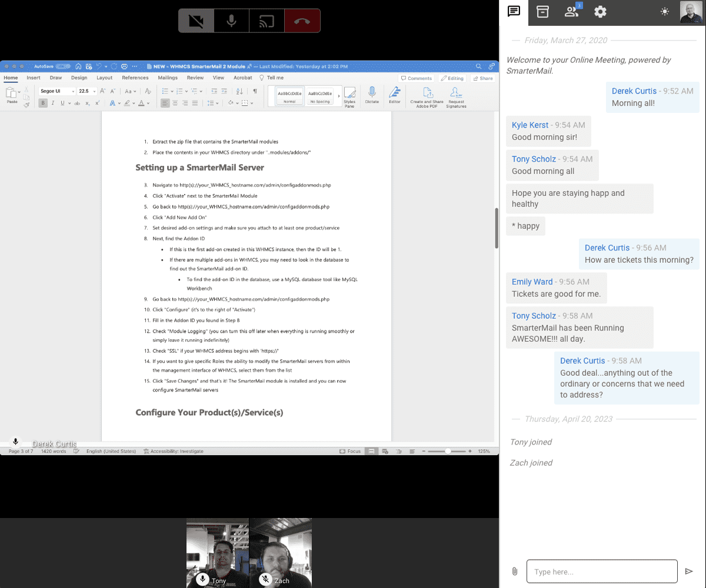Image resolution: width=706 pixels, height=588 pixels.
Task: Switch the chat panel theme brightness
Action: 664,11
